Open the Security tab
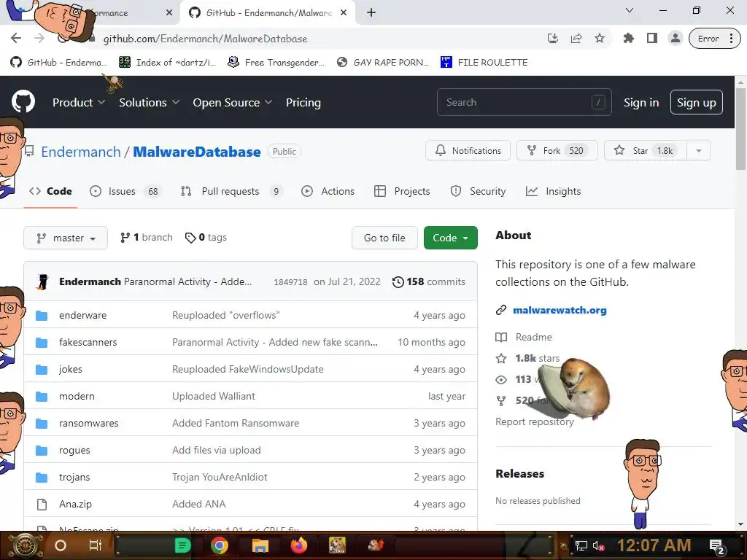 [478, 192]
